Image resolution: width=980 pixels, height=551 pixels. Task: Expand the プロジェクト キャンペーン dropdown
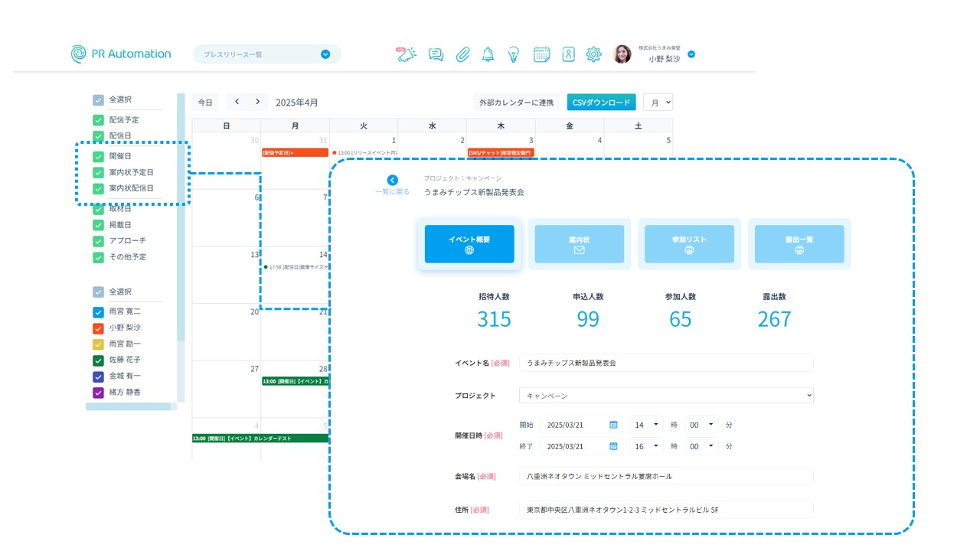click(665, 396)
